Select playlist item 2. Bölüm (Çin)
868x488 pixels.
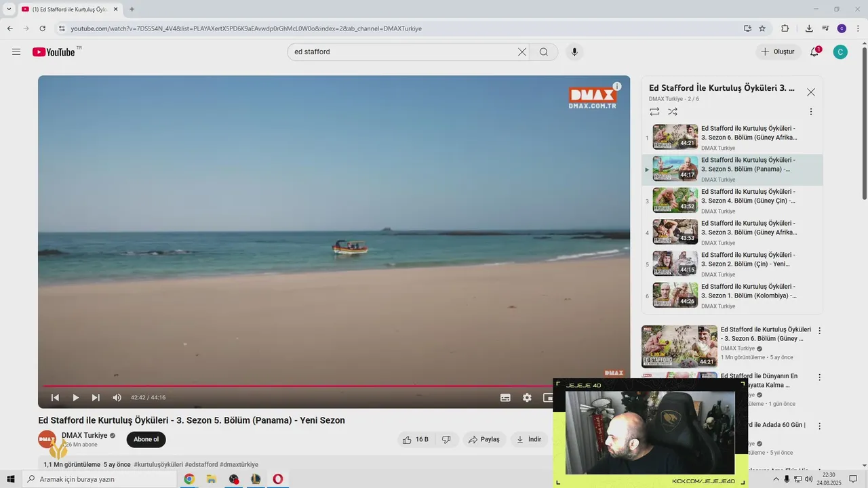[x=732, y=264]
